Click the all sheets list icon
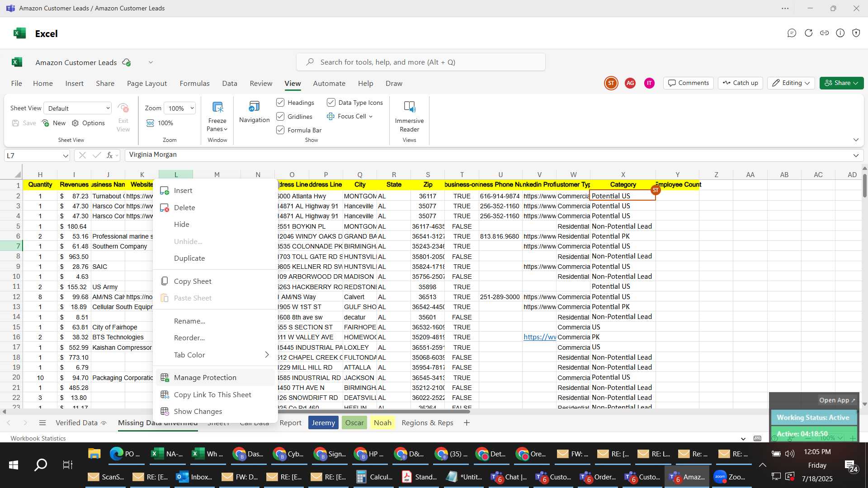 pos(42,422)
